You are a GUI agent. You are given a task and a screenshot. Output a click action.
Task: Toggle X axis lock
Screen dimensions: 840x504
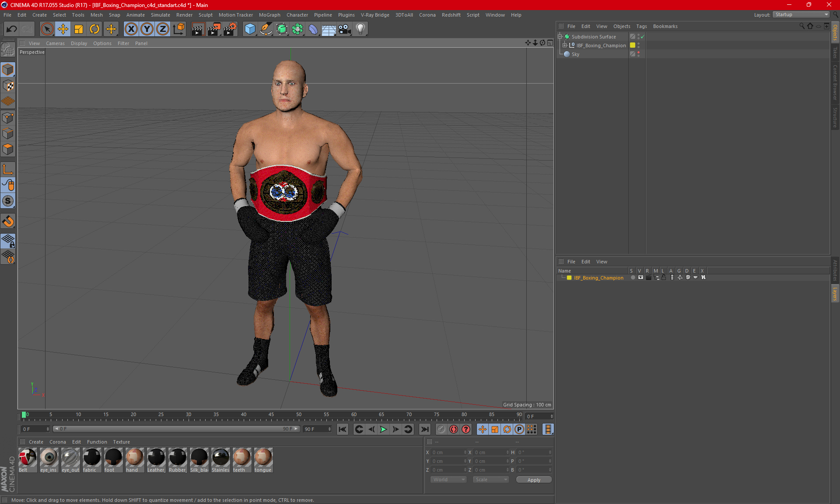click(x=131, y=29)
